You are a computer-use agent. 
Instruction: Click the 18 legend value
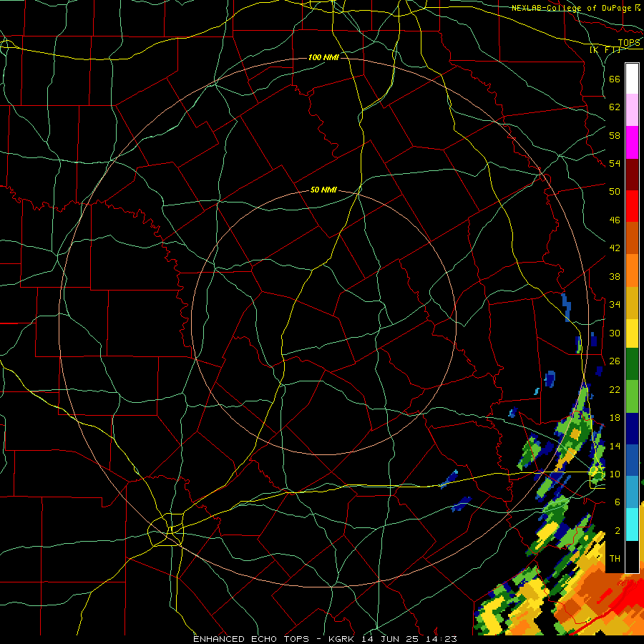[615, 418]
